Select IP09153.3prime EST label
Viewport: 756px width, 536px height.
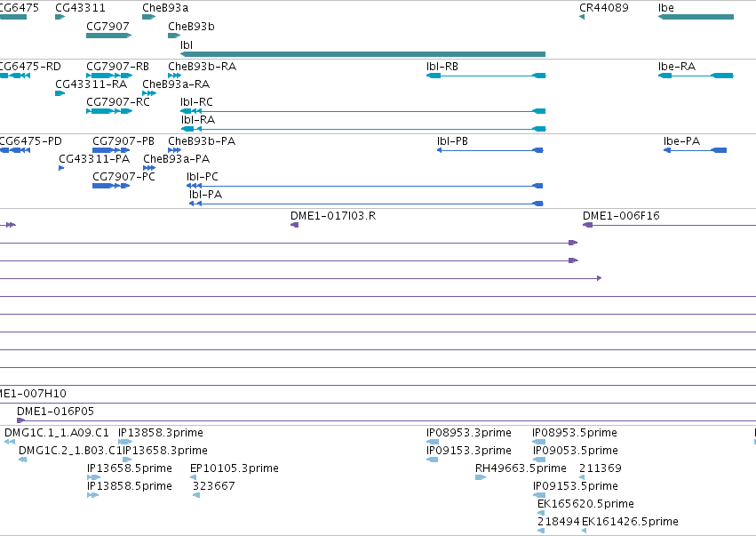coord(469,451)
